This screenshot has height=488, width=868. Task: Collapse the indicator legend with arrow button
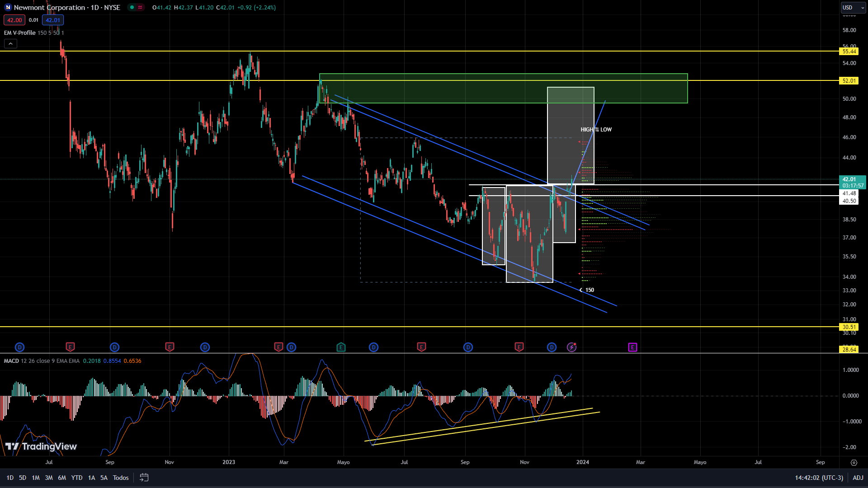pos(10,44)
